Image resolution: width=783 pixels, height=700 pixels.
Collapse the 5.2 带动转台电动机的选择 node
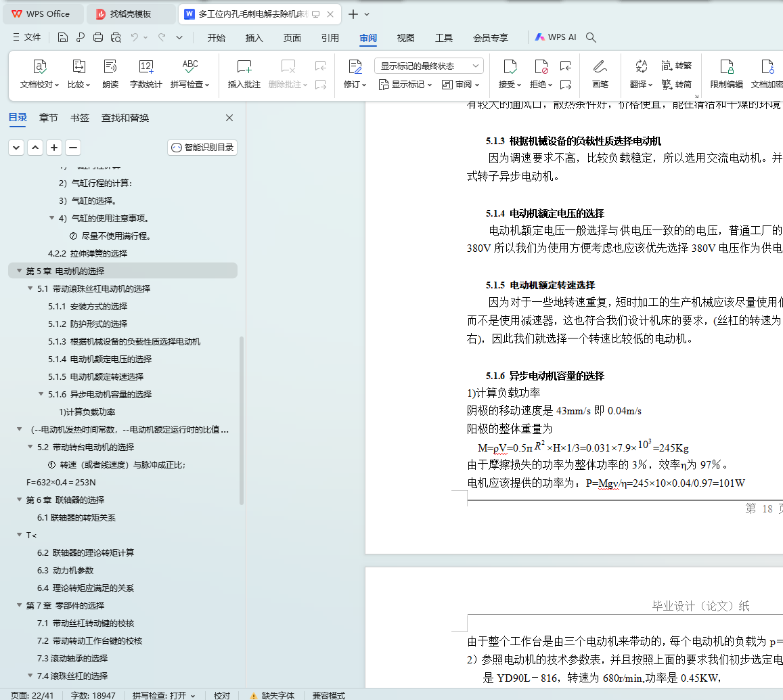pyautogui.click(x=30, y=447)
